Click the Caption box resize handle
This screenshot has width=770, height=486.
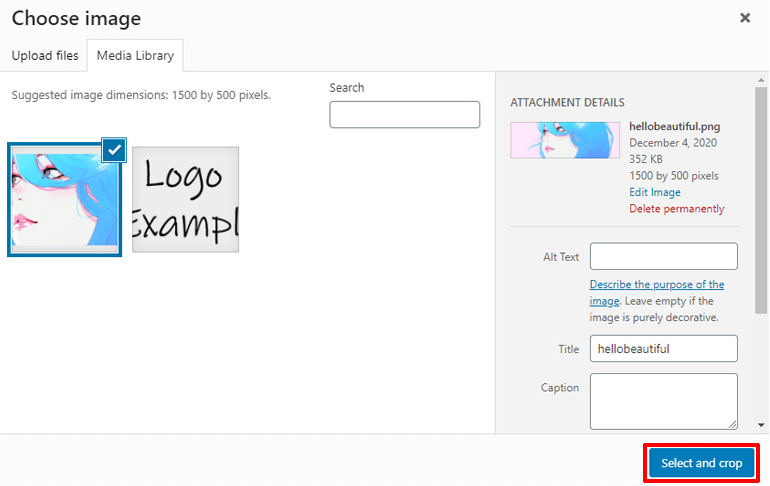732,424
